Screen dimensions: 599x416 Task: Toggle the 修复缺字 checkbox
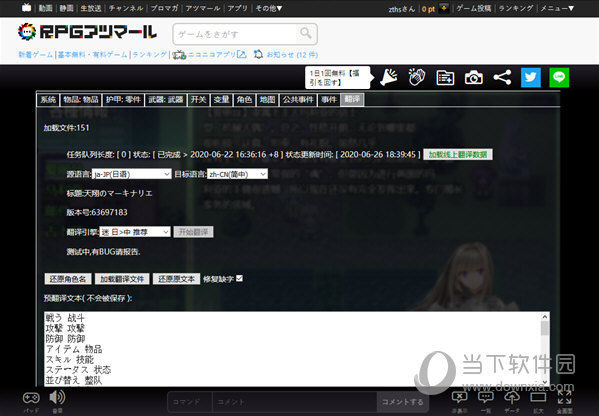coord(240,278)
